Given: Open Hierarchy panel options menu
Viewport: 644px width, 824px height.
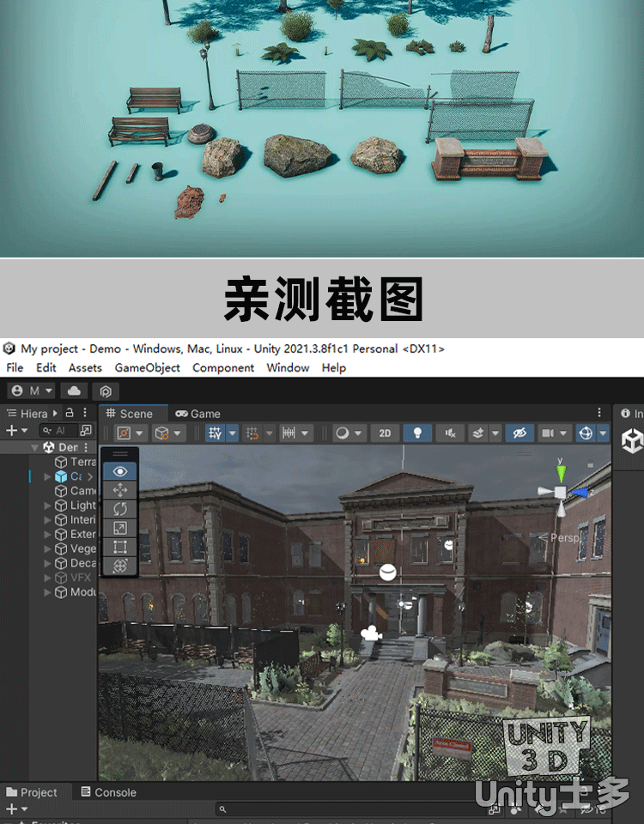Looking at the screenshot, I should 85,413.
